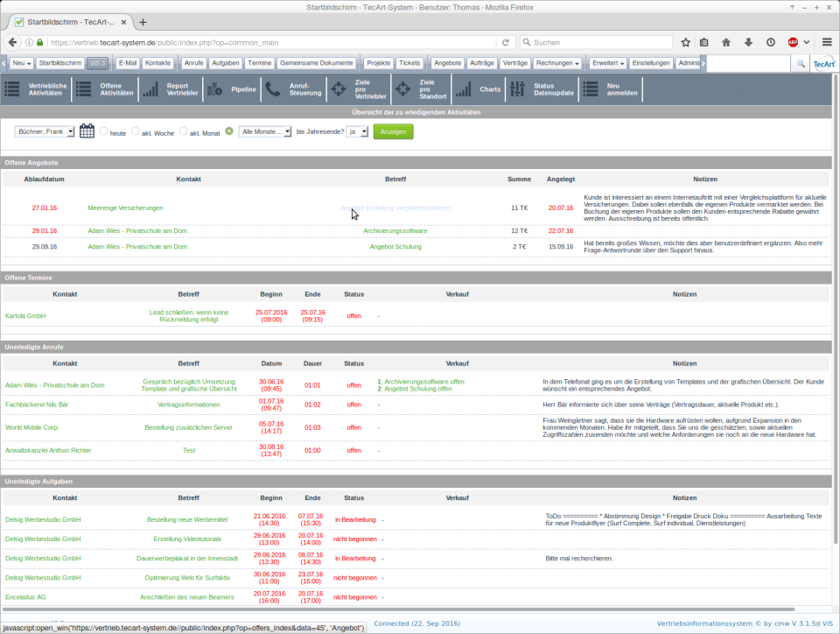Viewport: 840px width, 634px height.
Task: Click the Report Vertriebler bar chart icon
Action: tap(150, 89)
